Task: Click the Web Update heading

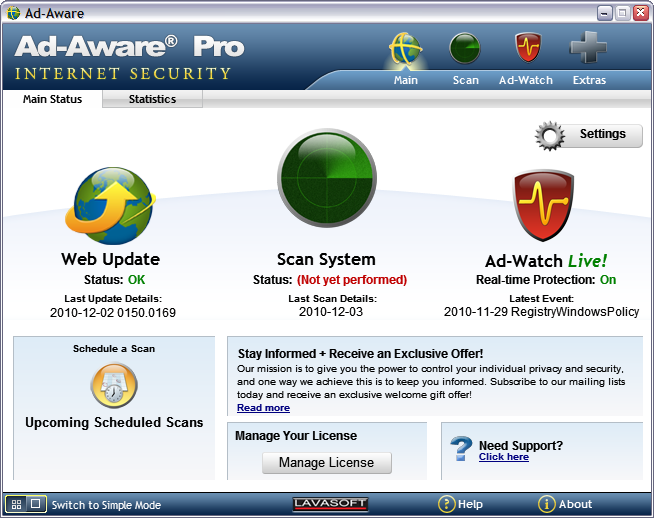Action: pos(111,259)
